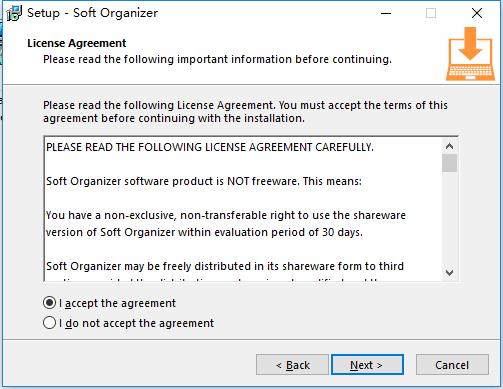Image resolution: width=503 pixels, height=389 pixels.
Task: Click the 'may be freely distributed' license line
Action: (225, 266)
